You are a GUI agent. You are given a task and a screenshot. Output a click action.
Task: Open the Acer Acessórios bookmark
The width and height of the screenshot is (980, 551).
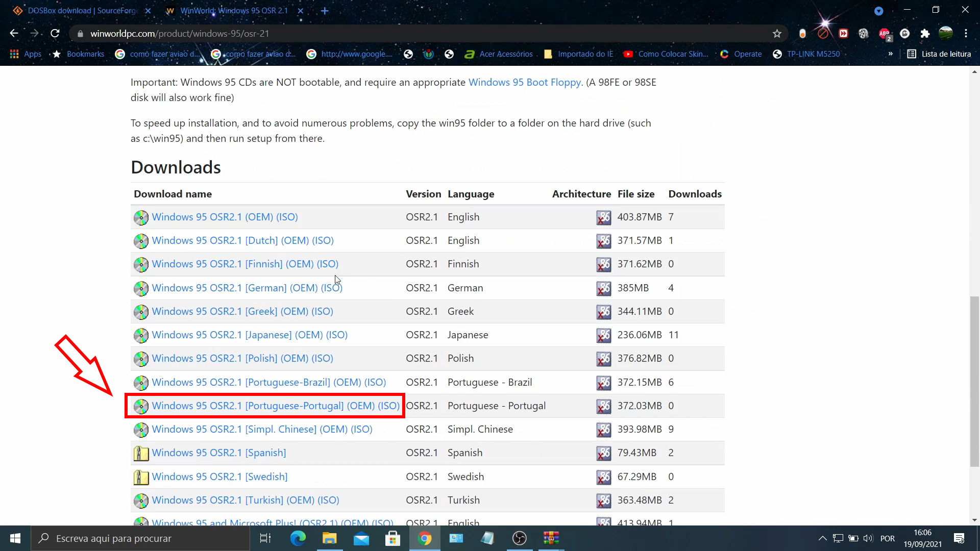[x=499, y=54]
